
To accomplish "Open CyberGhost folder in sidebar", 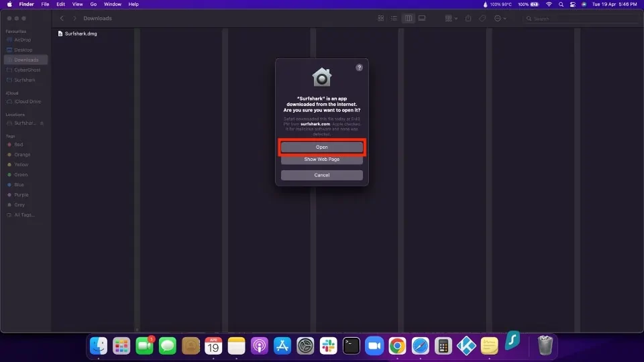I will click(x=27, y=70).
